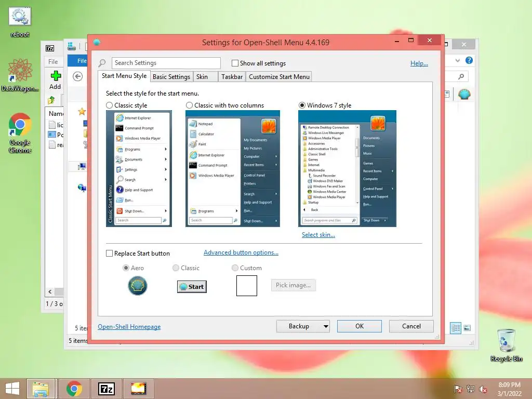Expand the ribbon chevron in Explorer window
The width and height of the screenshot is (532, 399).
(457, 60)
